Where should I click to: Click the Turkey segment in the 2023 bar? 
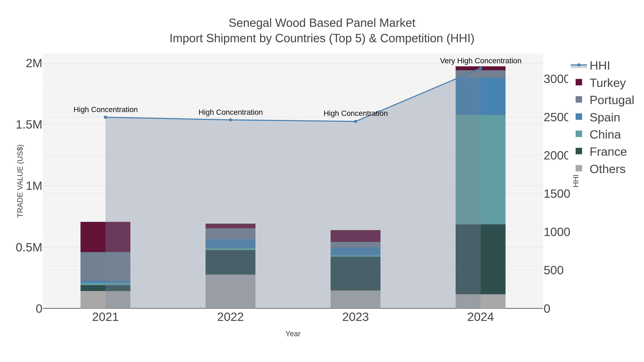point(355,236)
